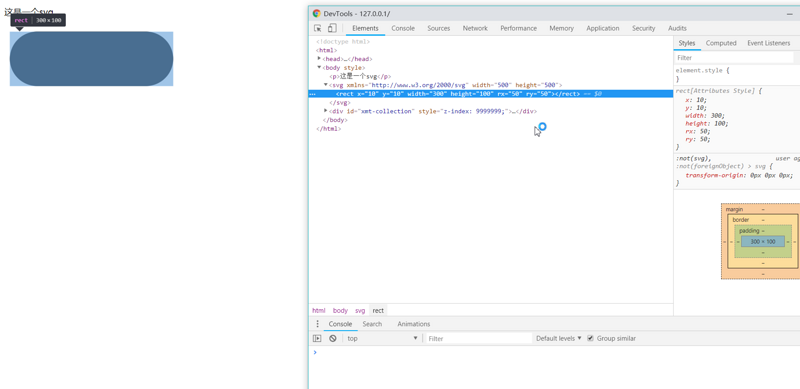Screen dimensions: 800x389
Task: Click the transform-origin property
Action: click(739, 175)
